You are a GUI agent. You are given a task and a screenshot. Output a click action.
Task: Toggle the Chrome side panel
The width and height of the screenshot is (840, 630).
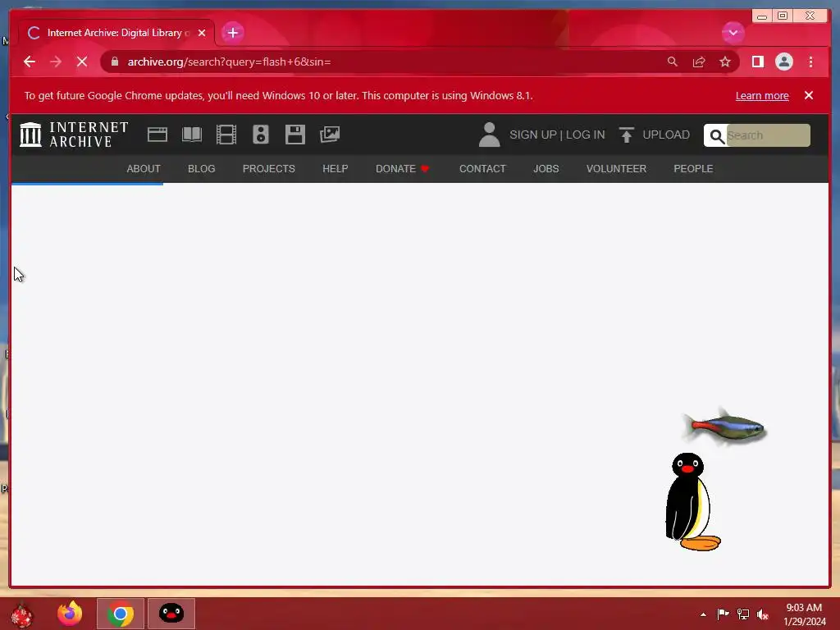[x=757, y=62]
